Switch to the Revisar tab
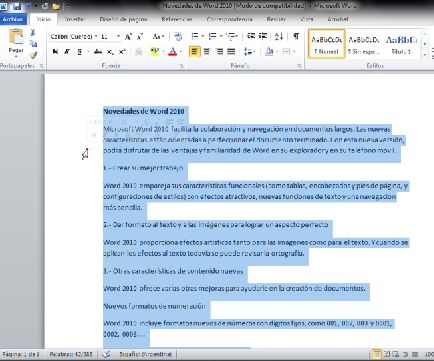Viewport: 434px width, 361px height. 276,19
